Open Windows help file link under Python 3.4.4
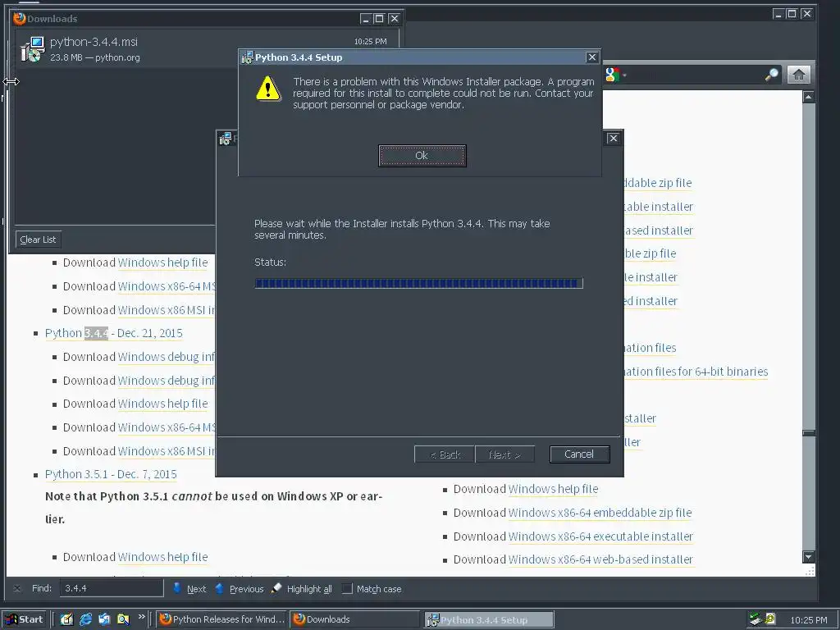The image size is (840, 630). tap(163, 404)
